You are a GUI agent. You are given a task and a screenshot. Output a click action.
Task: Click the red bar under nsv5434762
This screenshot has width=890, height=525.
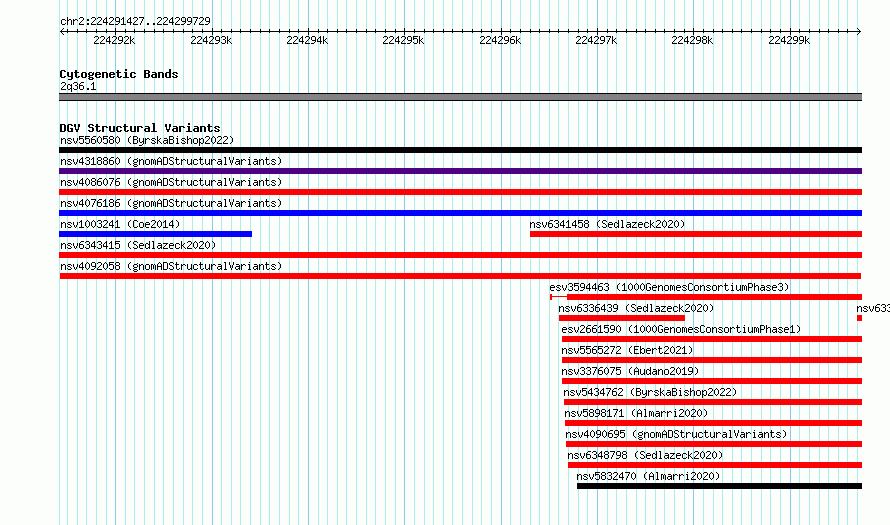713,402
